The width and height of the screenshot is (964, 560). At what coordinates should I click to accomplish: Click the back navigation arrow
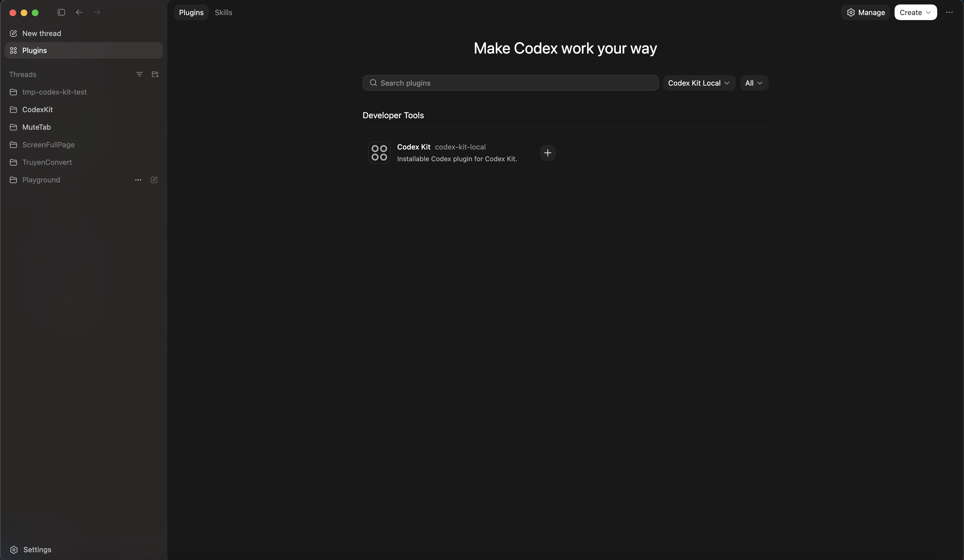pyautogui.click(x=79, y=12)
